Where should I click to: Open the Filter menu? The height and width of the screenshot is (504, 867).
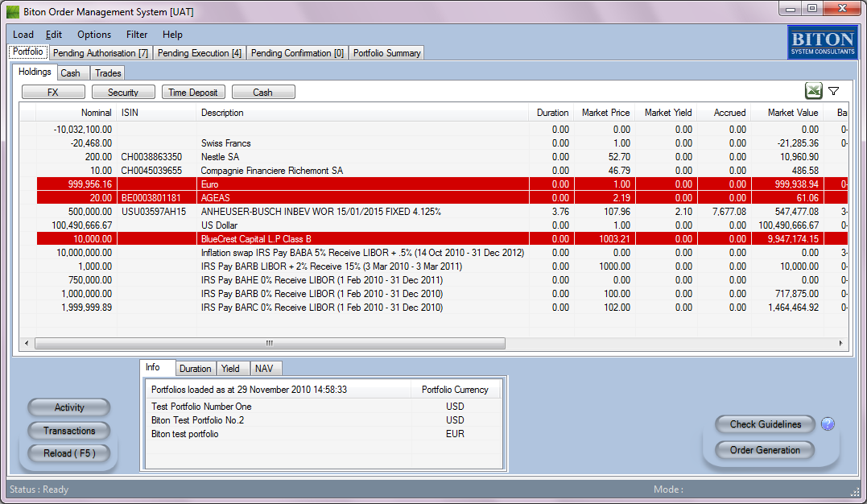point(137,35)
